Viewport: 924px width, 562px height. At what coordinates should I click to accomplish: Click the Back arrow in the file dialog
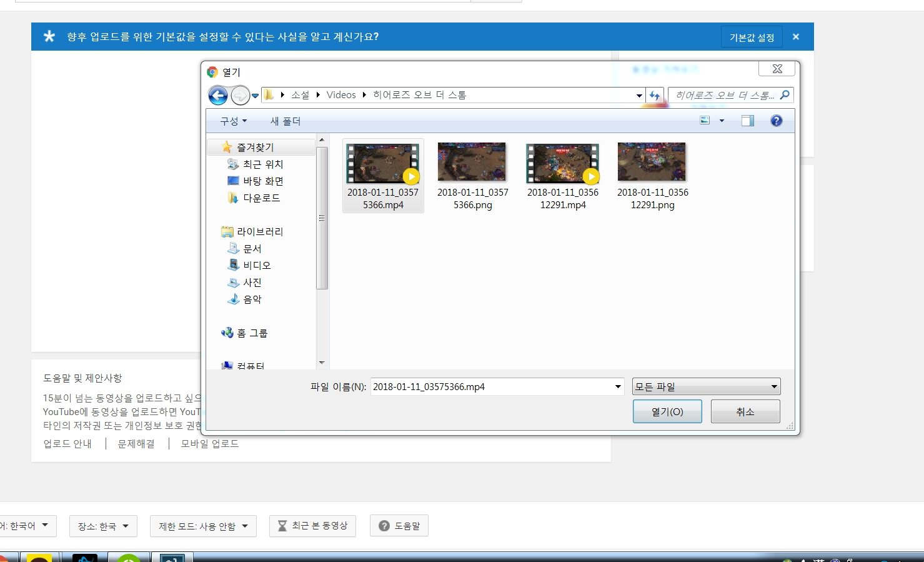pyautogui.click(x=218, y=95)
